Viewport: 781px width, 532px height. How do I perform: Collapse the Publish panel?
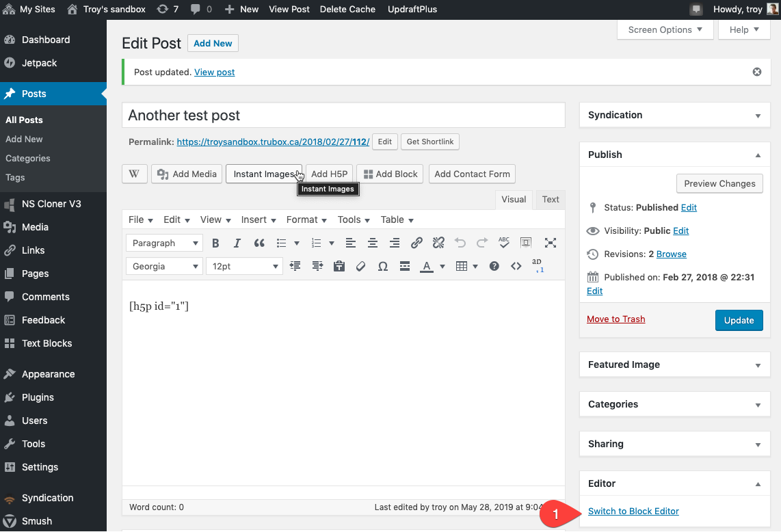(758, 155)
